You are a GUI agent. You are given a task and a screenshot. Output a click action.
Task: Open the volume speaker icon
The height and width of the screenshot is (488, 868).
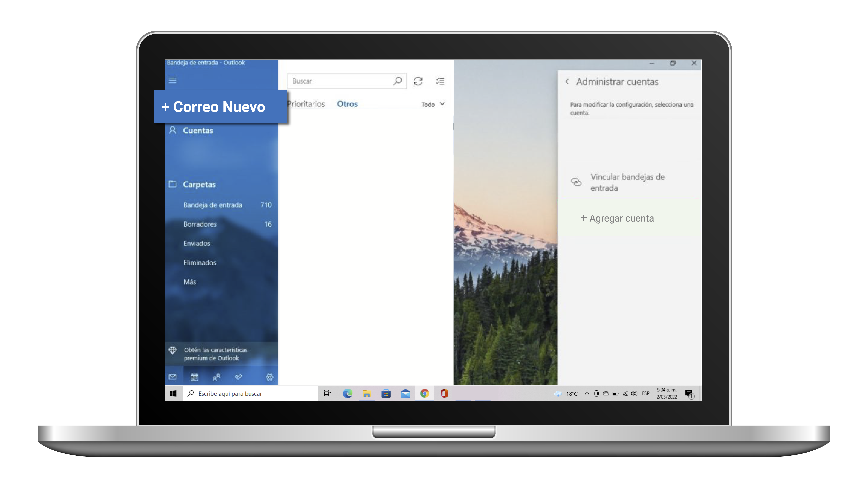pos(634,393)
